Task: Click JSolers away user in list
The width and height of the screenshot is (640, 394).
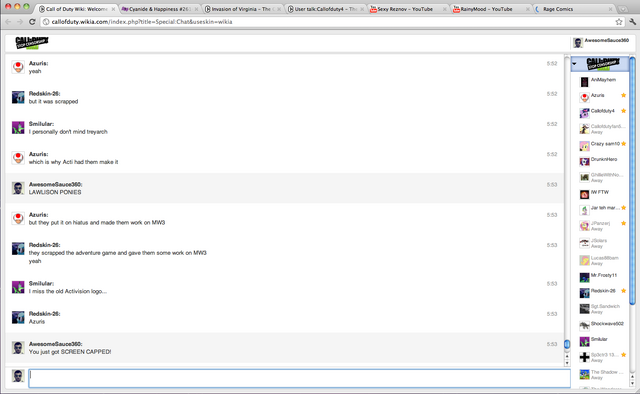Action: (x=602, y=243)
